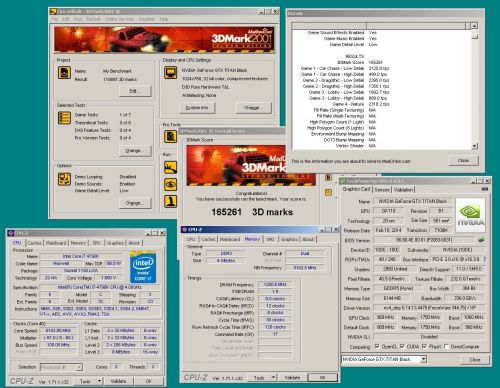
Task: Click Change button under Options
Action: tap(135, 203)
